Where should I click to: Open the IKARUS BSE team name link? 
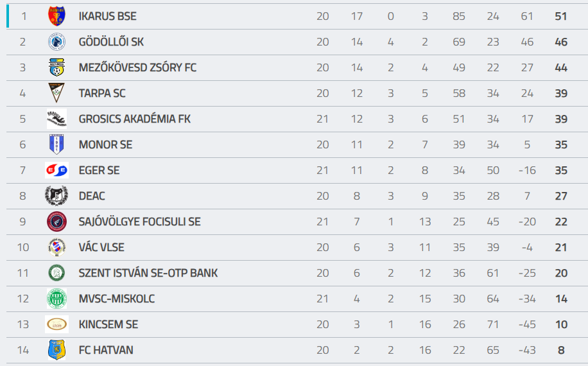pyautogui.click(x=107, y=16)
